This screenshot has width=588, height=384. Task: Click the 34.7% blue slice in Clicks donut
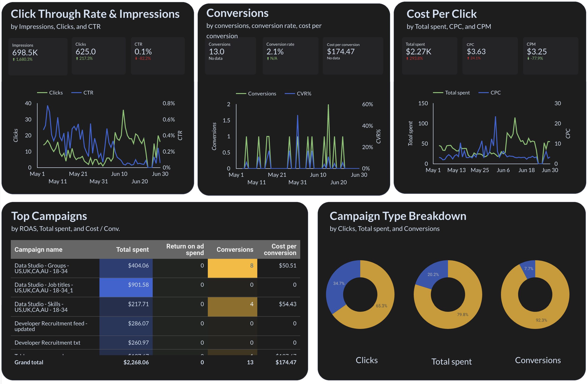pyautogui.click(x=338, y=283)
